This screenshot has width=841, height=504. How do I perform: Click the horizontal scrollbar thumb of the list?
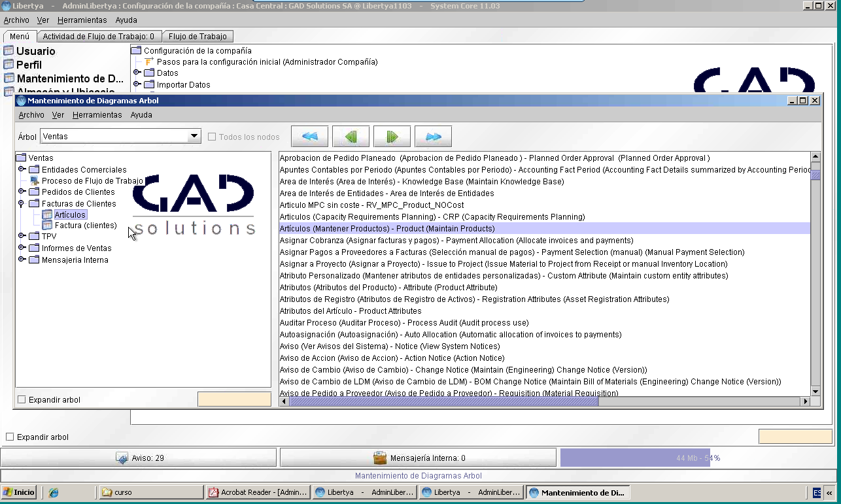coord(443,401)
